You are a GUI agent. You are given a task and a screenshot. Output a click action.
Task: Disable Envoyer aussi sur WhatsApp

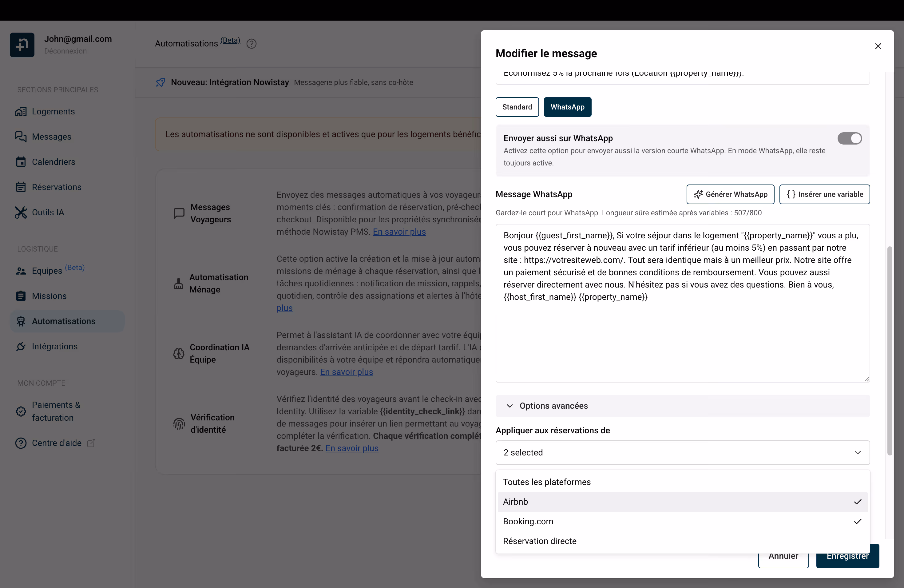[850, 138]
